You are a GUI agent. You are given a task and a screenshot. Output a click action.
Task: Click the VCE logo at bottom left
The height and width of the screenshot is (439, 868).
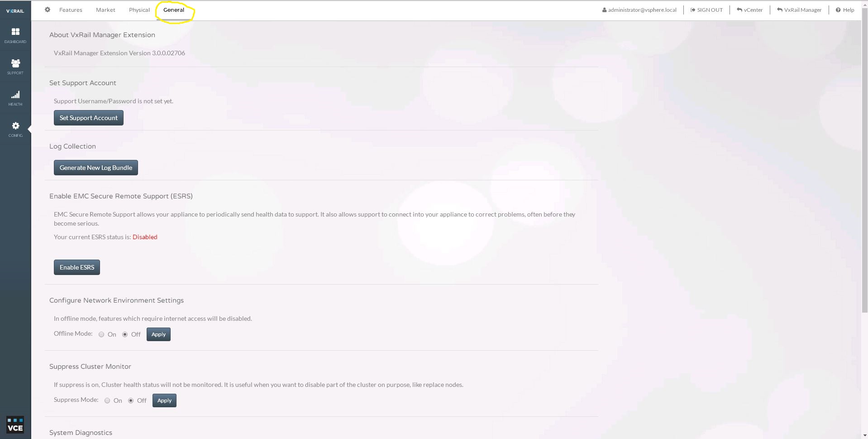15,425
